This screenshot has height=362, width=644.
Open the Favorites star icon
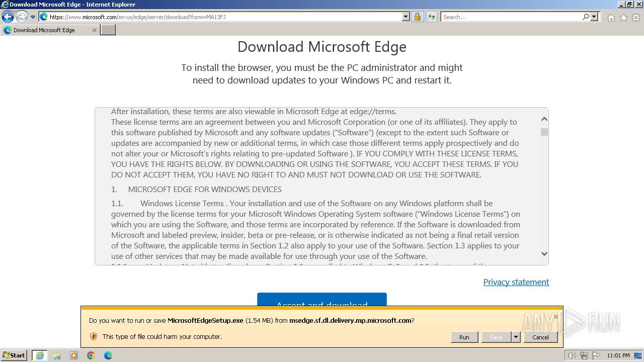(x=623, y=18)
